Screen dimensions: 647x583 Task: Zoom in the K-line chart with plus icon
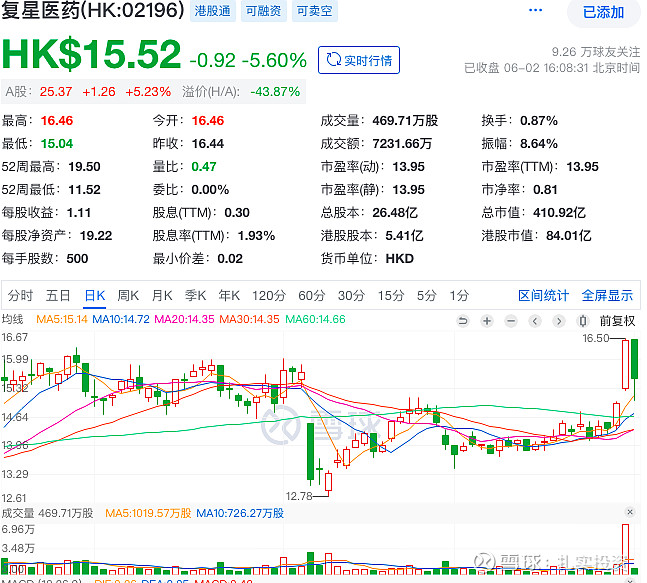(486, 321)
